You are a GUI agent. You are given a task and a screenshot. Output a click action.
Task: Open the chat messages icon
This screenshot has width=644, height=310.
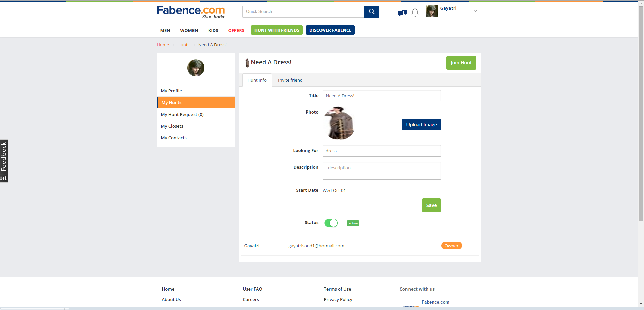[x=402, y=13]
